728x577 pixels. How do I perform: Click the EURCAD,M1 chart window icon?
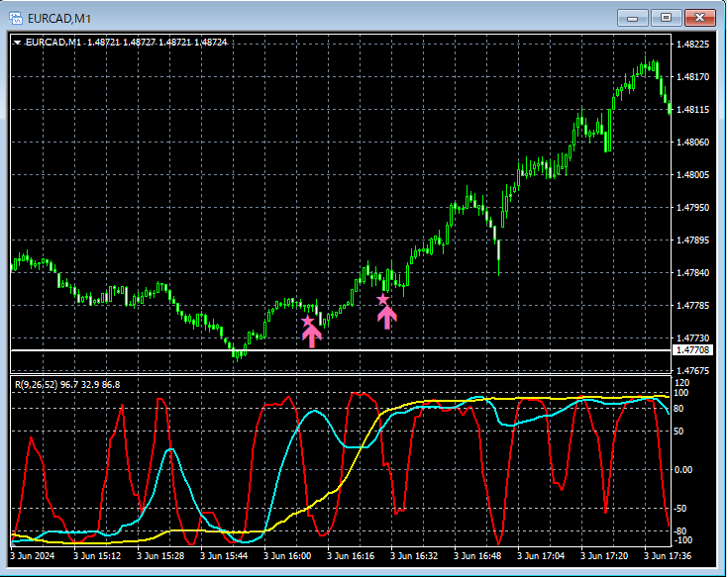[16, 18]
